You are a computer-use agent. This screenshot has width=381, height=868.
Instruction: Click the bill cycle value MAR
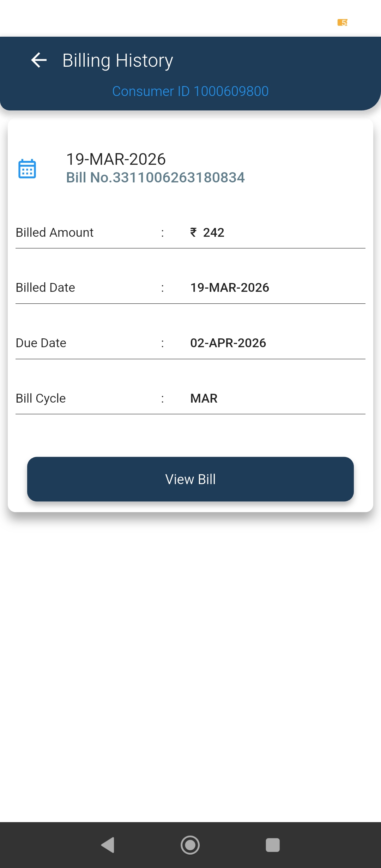(x=204, y=398)
